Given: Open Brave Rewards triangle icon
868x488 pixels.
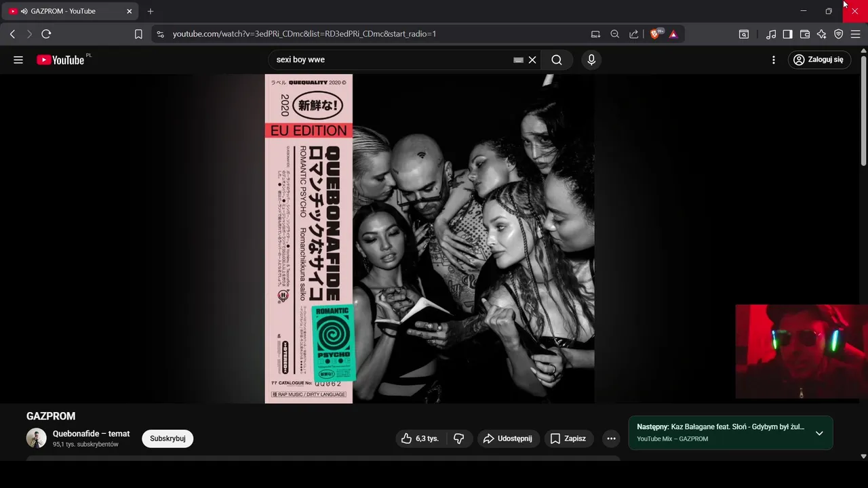Looking at the screenshot, I should [x=673, y=34].
